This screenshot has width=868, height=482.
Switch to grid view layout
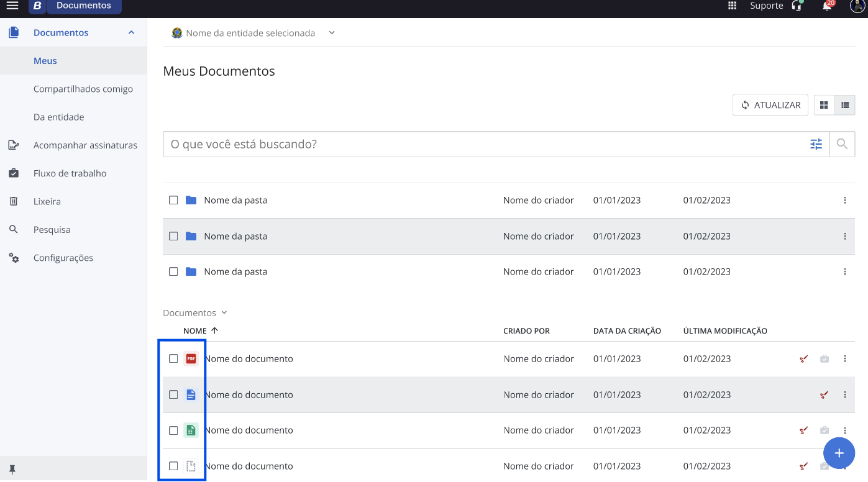825,106
